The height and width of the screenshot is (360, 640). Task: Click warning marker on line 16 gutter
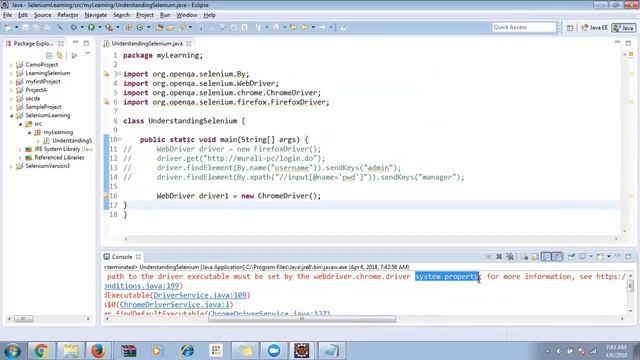pyautogui.click(x=106, y=196)
